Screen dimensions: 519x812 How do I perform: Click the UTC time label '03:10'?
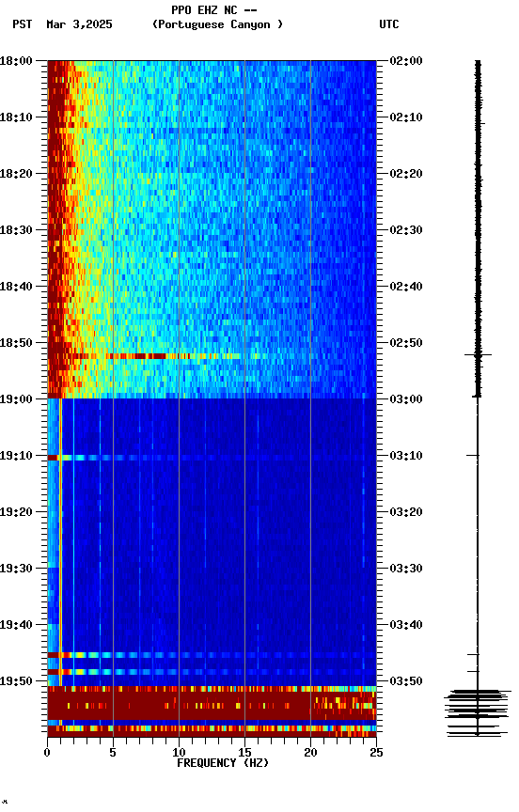[x=406, y=456]
